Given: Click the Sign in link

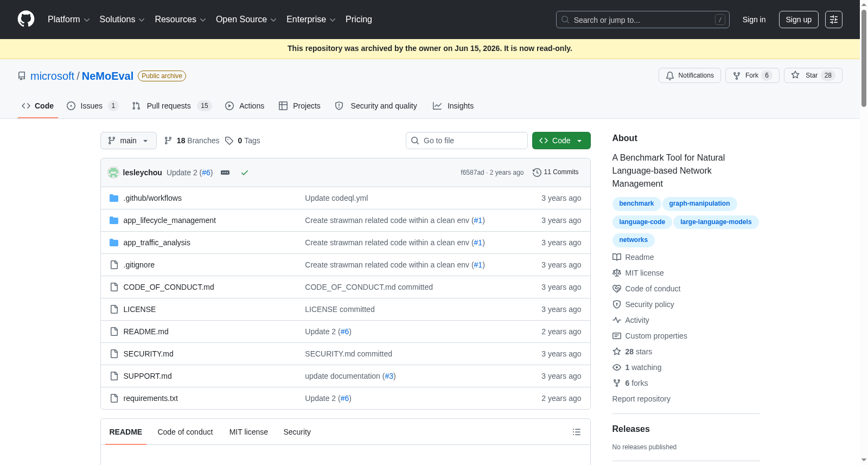Looking at the screenshot, I should coord(754,20).
